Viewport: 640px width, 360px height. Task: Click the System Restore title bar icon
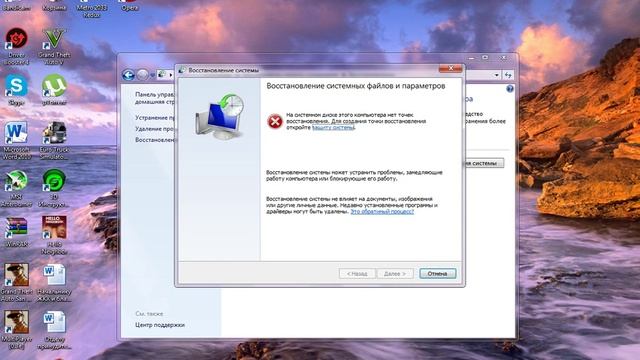182,70
